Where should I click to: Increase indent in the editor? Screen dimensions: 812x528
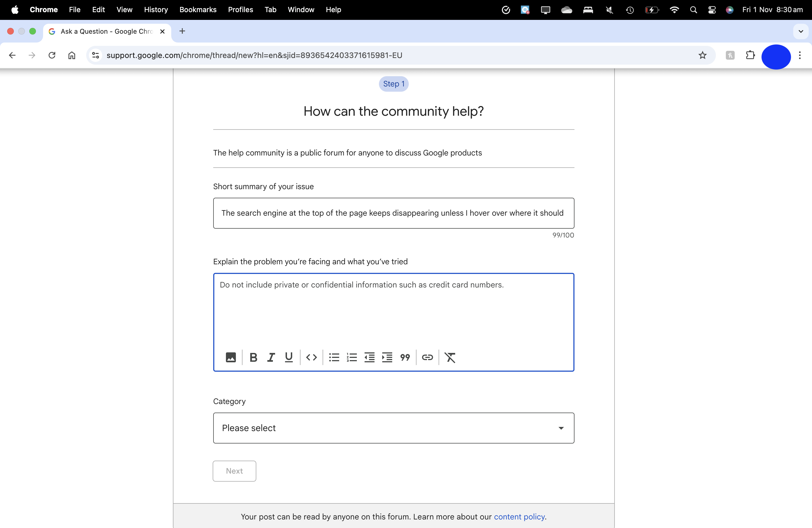point(387,357)
